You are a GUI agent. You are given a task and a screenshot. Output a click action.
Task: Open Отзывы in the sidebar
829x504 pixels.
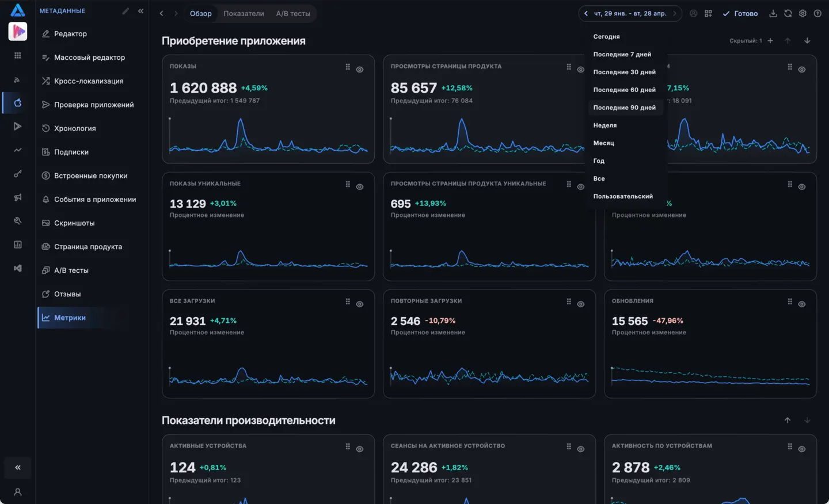67,294
